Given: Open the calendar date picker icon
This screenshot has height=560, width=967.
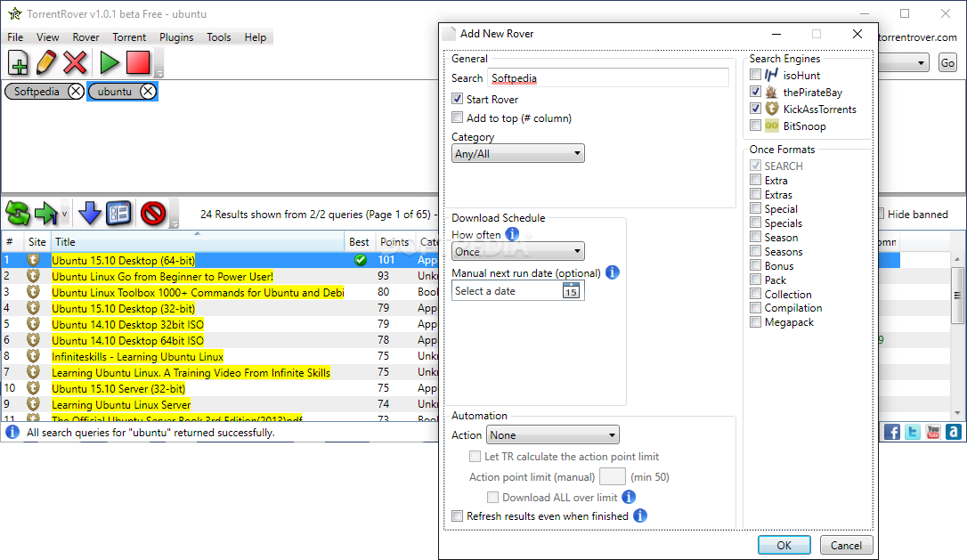Looking at the screenshot, I should pos(571,291).
